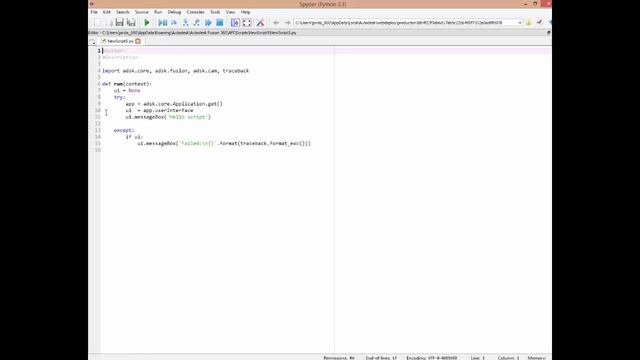Viewport: 640px width, 360px height.
Task: Click the debug Continue execution icon
Action: point(208,23)
